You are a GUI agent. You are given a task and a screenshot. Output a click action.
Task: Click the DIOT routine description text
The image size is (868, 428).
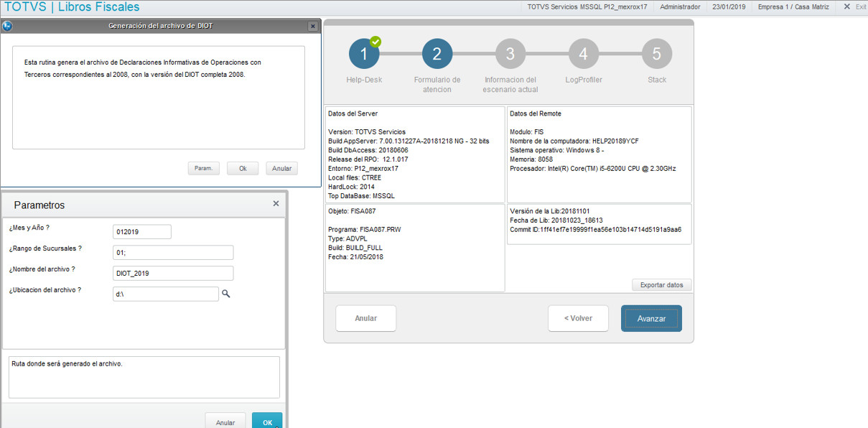pos(142,68)
